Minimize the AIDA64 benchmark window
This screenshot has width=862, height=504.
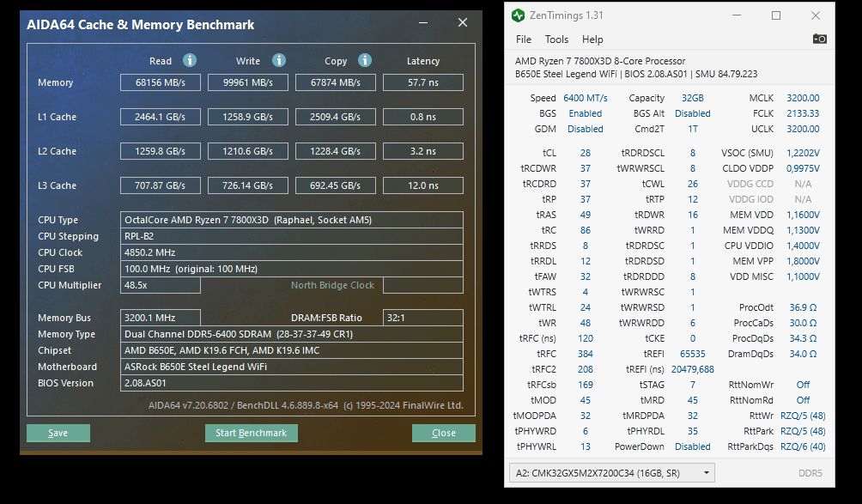tap(423, 22)
